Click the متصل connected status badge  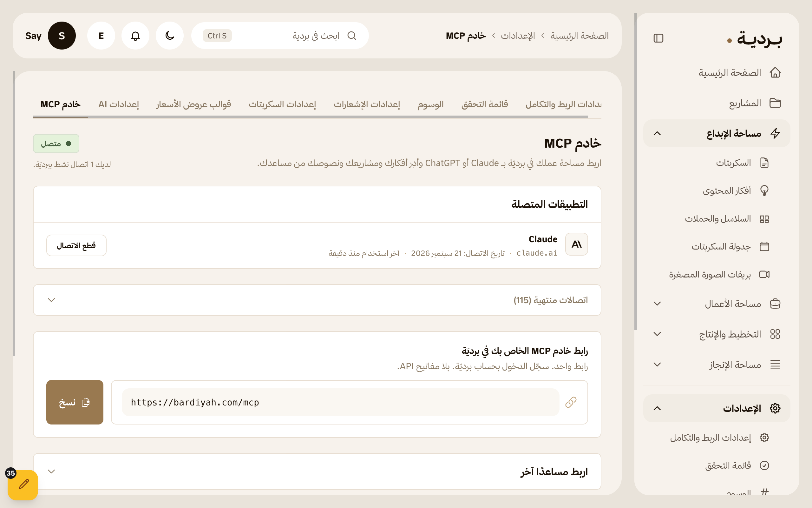tap(56, 144)
